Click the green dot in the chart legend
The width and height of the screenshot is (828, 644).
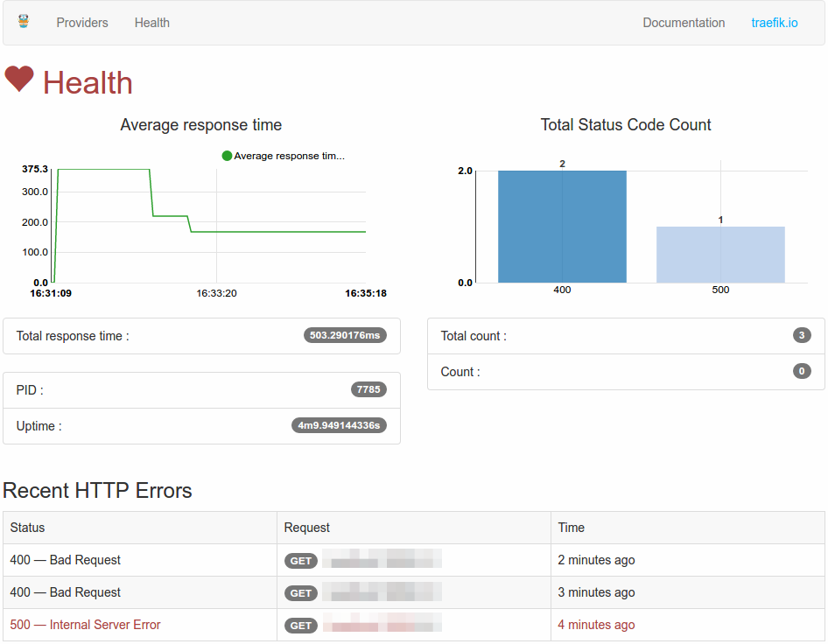coord(228,155)
